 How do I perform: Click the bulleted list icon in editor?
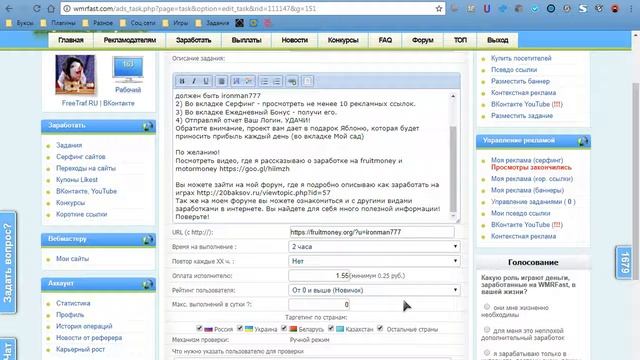264,81
